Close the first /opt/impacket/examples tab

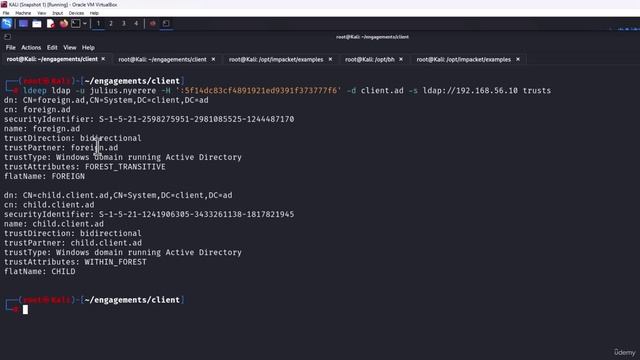click(330, 60)
